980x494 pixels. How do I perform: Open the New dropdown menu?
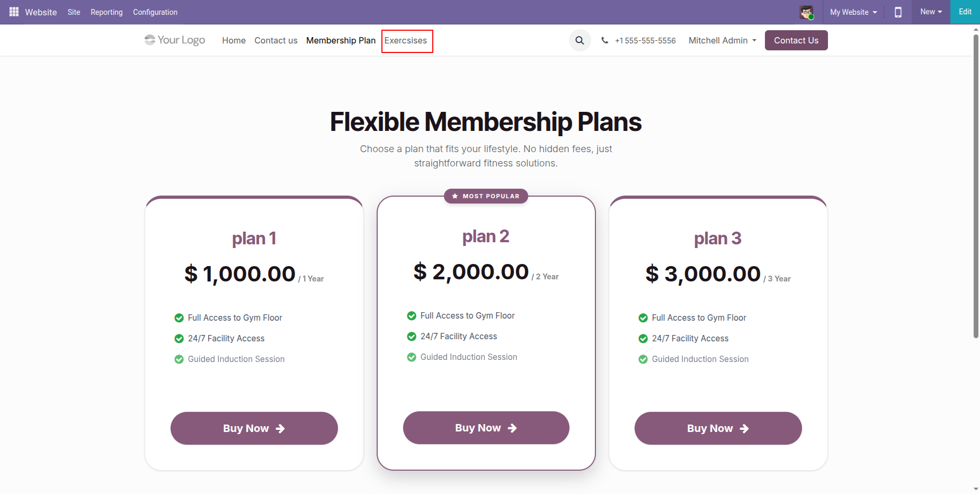[x=931, y=12]
